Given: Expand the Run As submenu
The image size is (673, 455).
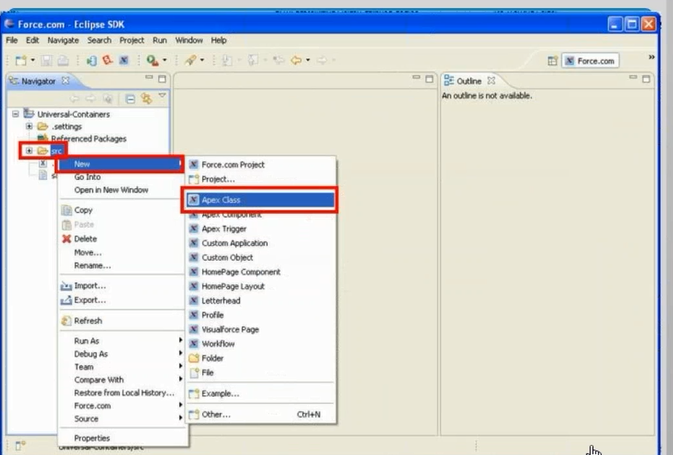Looking at the screenshot, I should tap(122, 341).
